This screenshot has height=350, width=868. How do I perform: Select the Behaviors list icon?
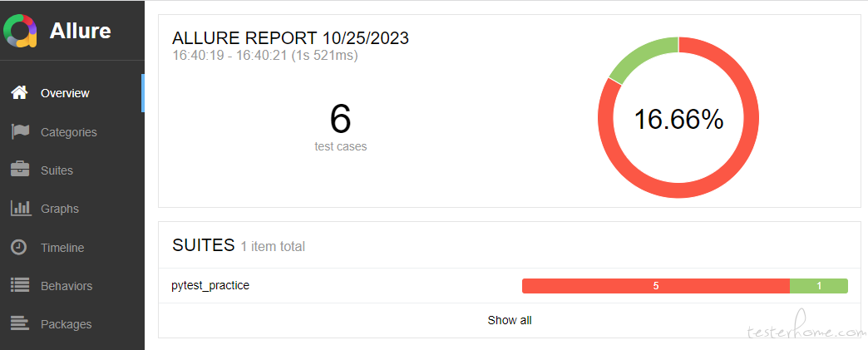(19, 286)
